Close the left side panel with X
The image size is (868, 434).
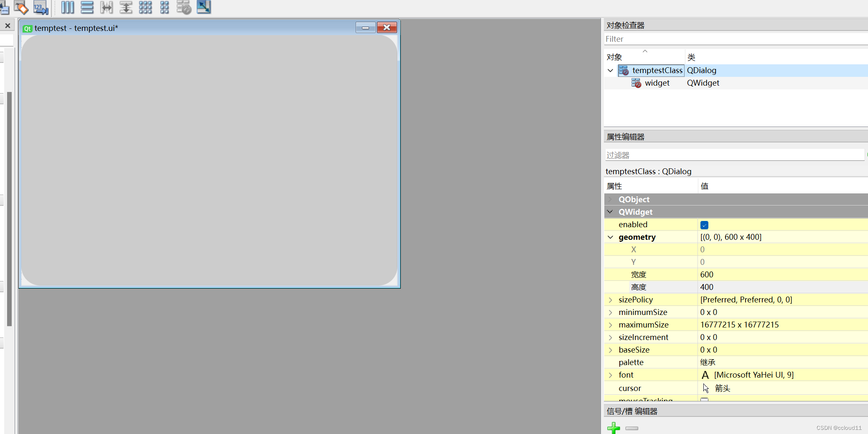[x=8, y=26]
